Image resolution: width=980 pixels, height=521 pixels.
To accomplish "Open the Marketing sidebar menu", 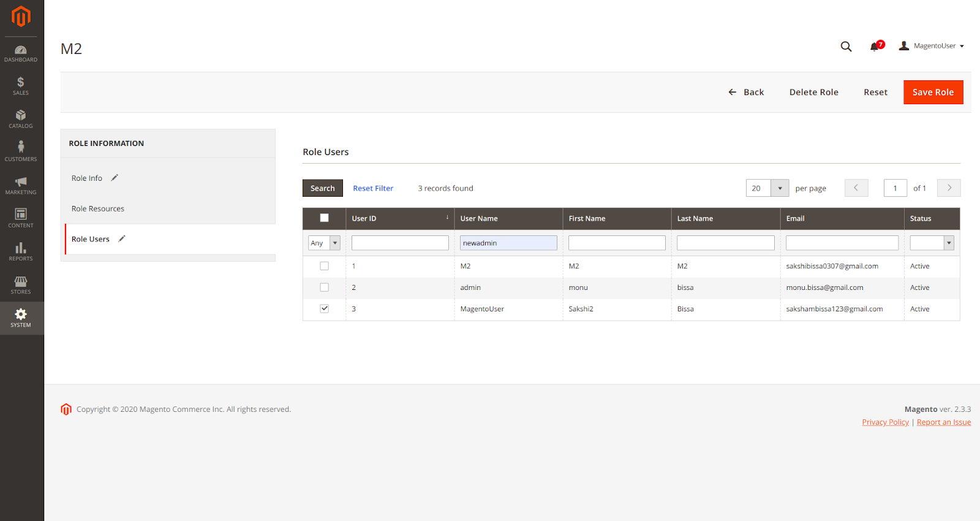I will coord(21,186).
